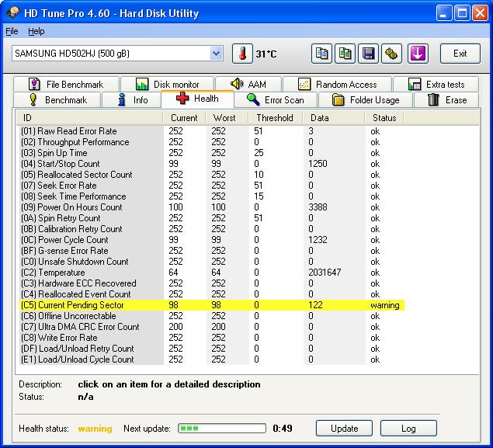This screenshot has width=493, height=448.
Task: Select the (C4) Reallocated Event Count row
Action: (x=213, y=294)
